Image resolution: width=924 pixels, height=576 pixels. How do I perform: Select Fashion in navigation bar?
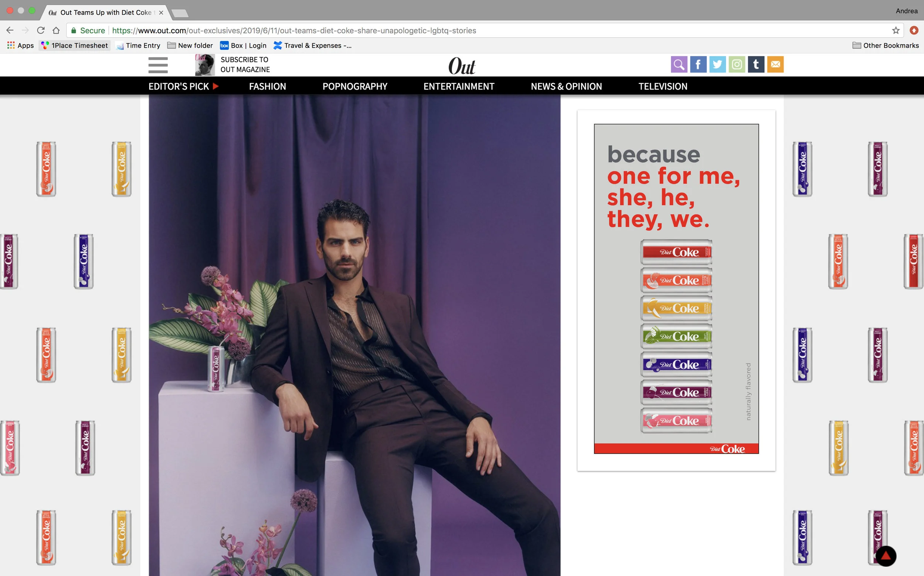click(267, 87)
